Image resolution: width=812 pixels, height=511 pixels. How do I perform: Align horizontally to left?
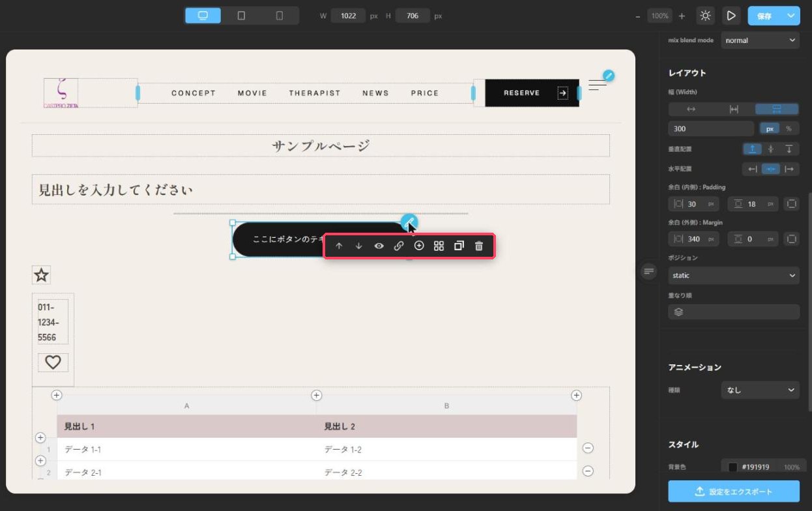(752, 169)
